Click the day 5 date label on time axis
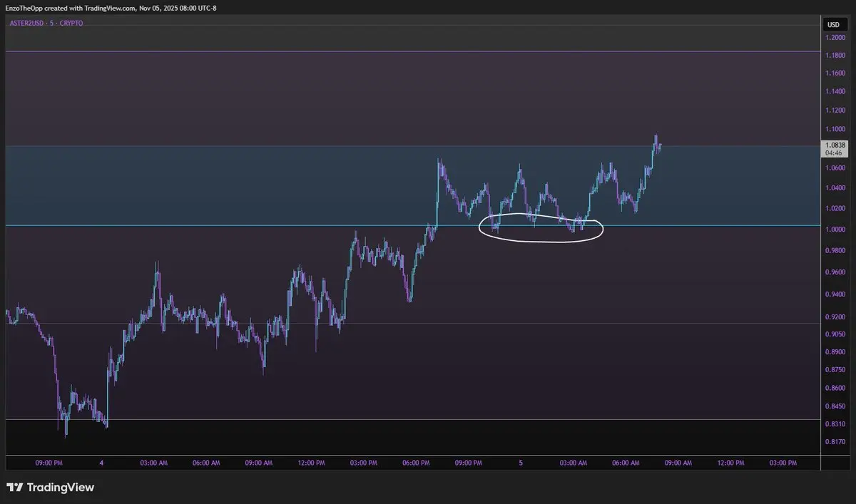Image resolution: width=856 pixels, height=504 pixels. 521,463
